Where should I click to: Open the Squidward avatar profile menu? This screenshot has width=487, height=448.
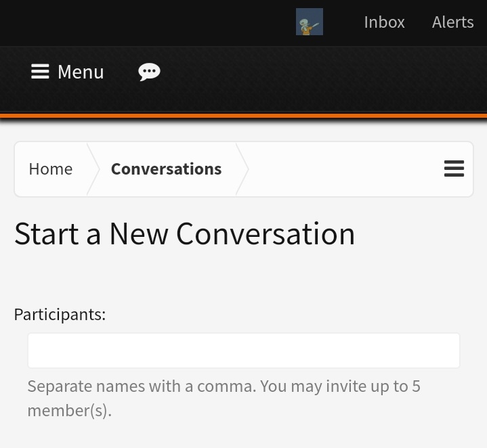310,22
